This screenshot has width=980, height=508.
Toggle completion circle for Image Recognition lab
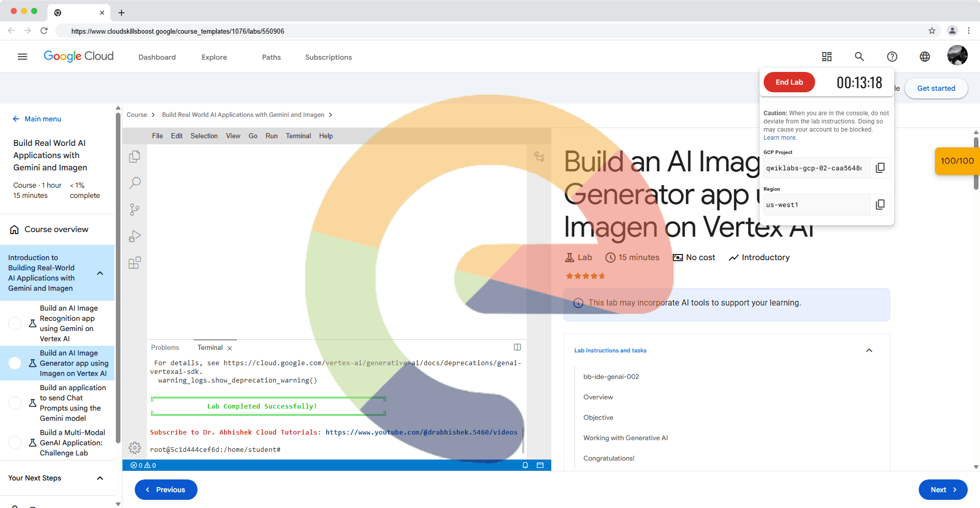15,323
